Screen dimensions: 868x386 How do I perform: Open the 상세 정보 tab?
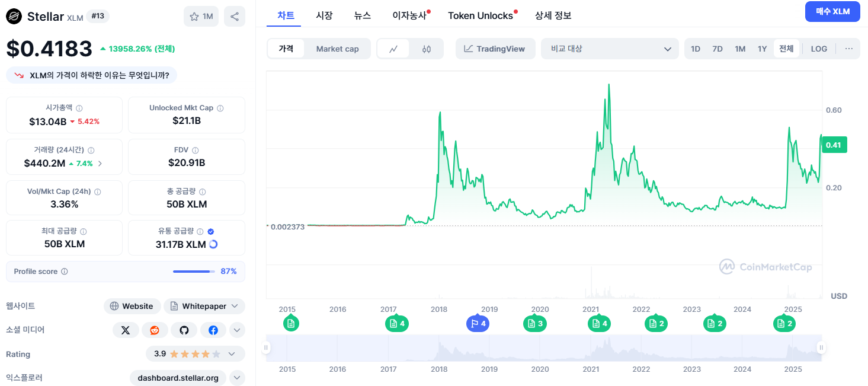click(x=553, y=15)
